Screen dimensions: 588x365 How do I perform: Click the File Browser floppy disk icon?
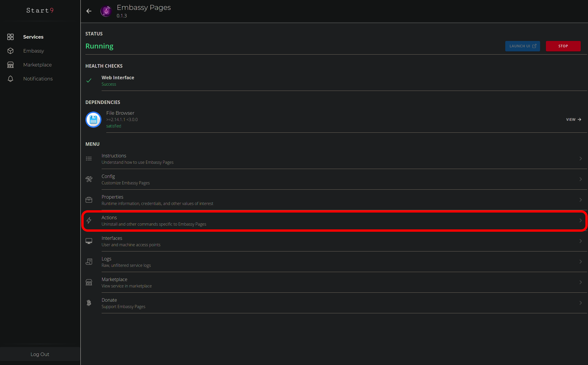93,120
